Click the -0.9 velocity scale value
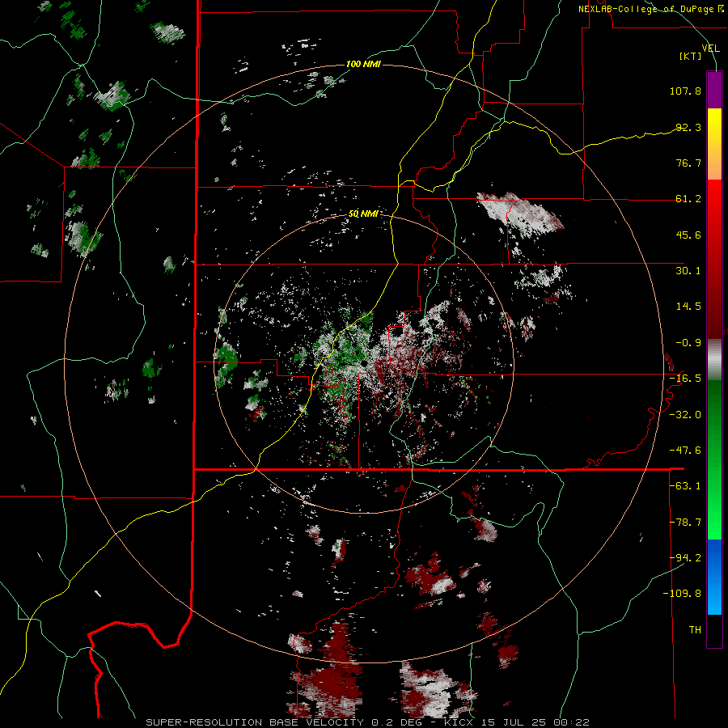The image size is (728, 728). click(688, 343)
